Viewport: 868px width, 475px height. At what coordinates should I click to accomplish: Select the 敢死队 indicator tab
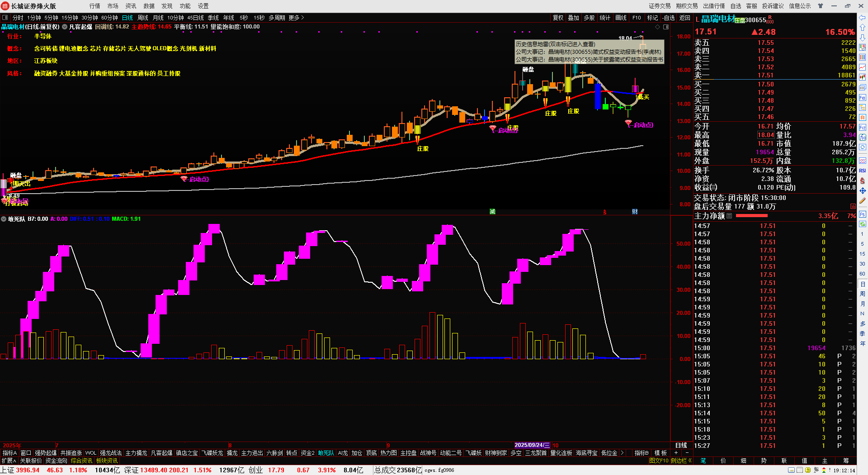click(326, 453)
